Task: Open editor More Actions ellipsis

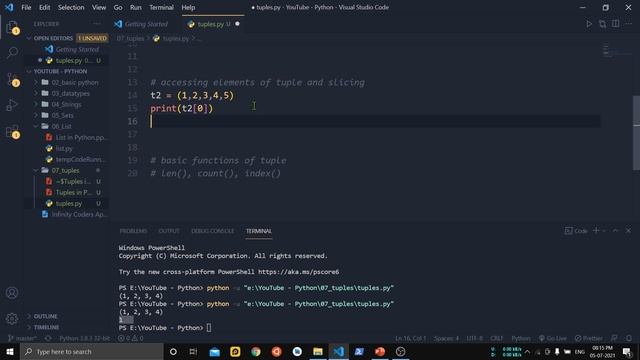Action: pos(628,24)
